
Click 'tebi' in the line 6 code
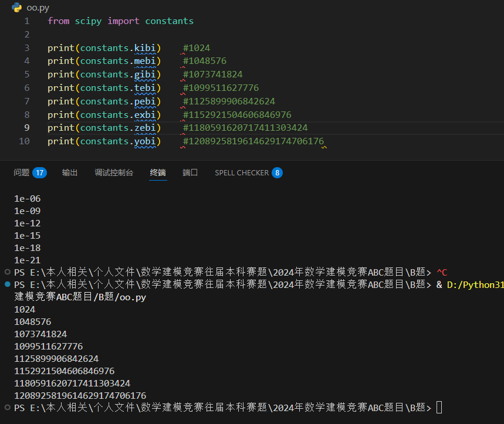click(145, 88)
